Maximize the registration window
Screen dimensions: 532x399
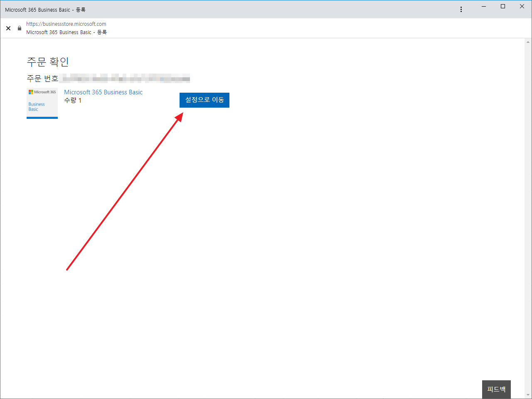pos(503,7)
